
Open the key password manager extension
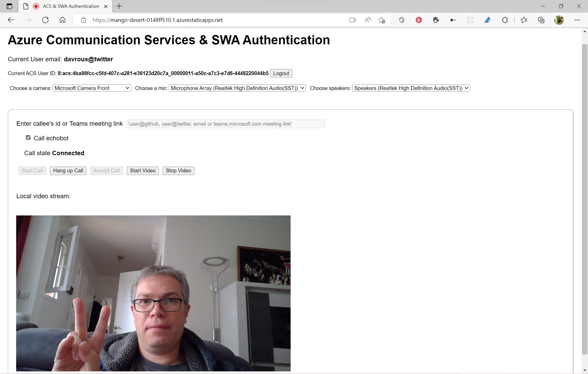(x=453, y=20)
